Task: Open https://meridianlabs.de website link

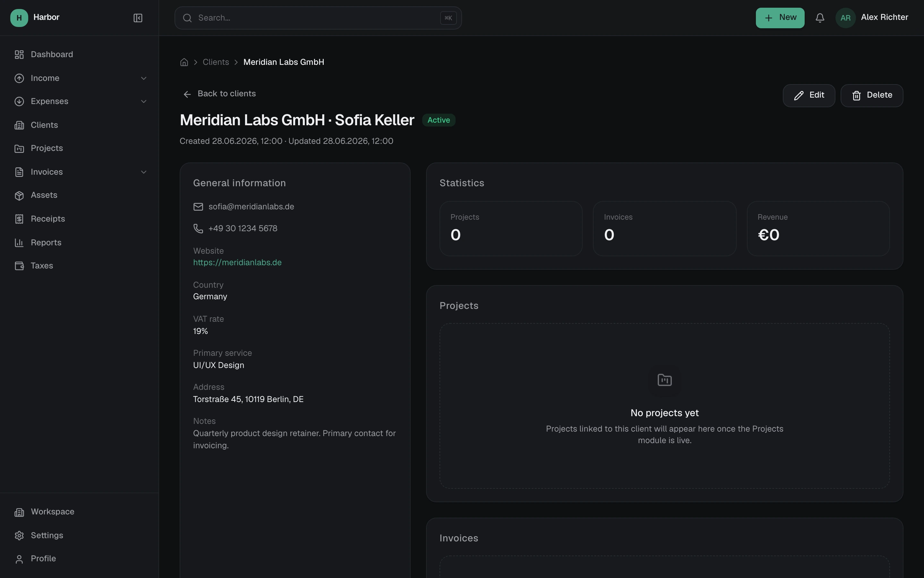Action: [237, 263]
